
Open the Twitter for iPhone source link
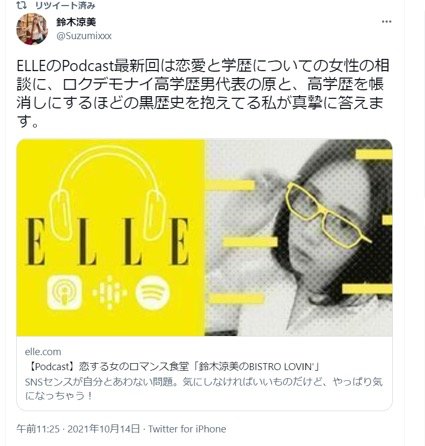click(187, 429)
